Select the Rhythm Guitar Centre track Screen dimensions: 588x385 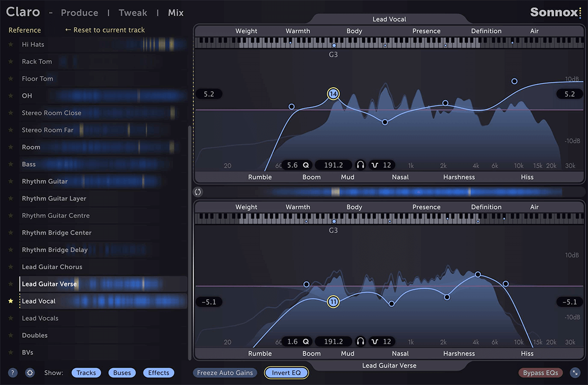click(103, 216)
